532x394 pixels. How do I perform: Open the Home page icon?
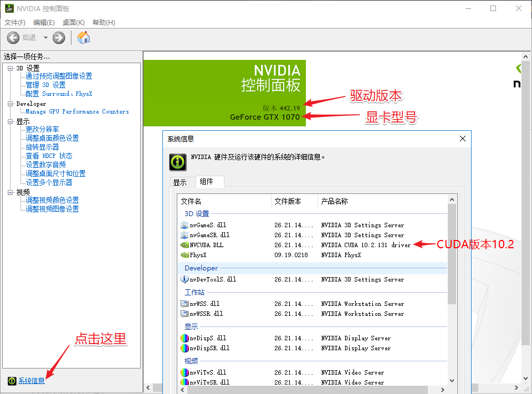point(84,37)
